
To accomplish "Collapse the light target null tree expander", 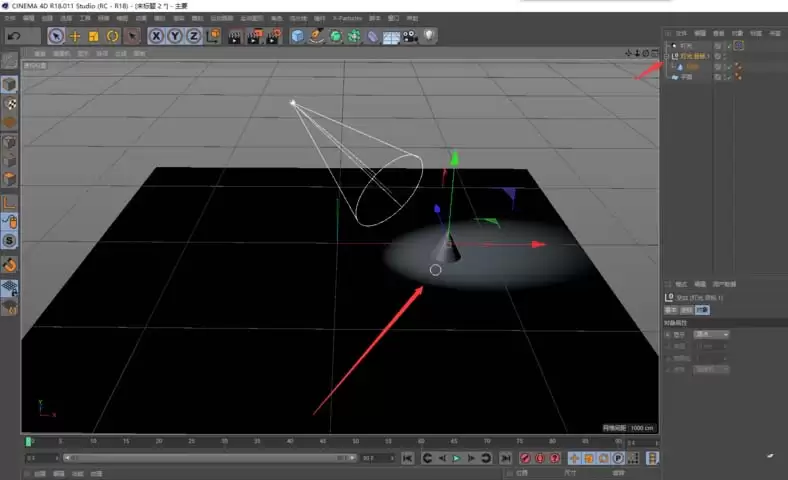I will tap(667, 56).
